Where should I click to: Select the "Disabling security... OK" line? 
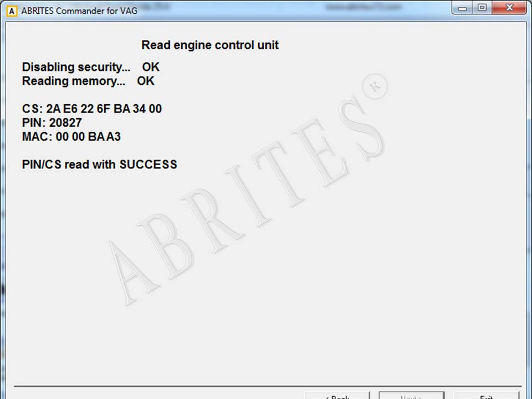pos(90,67)
